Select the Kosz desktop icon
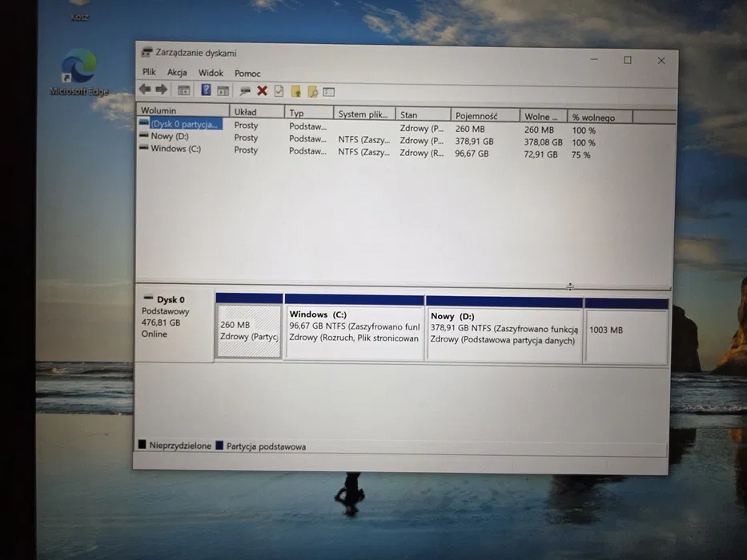This screenshot has height=560, width=747. tap(79, 11)
